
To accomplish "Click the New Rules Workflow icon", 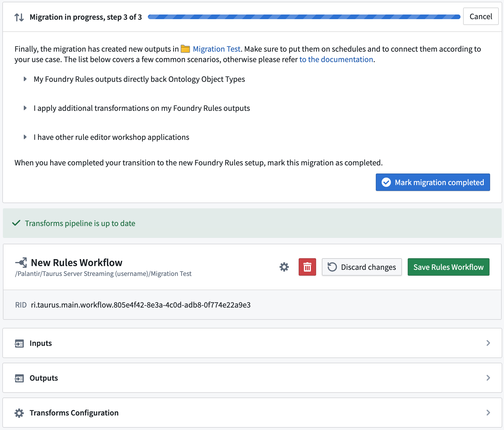I will coord(21,263).
